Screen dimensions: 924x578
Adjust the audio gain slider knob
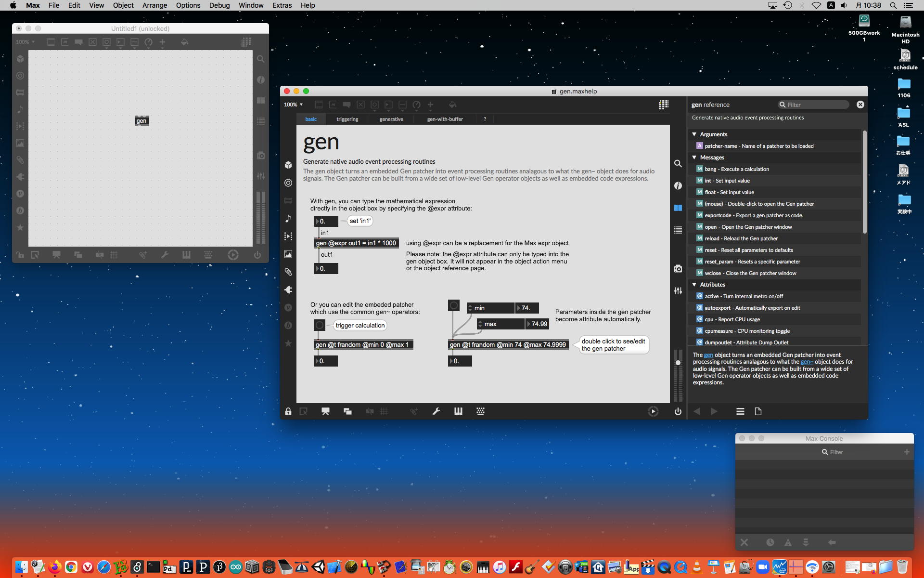coord(678,362)
